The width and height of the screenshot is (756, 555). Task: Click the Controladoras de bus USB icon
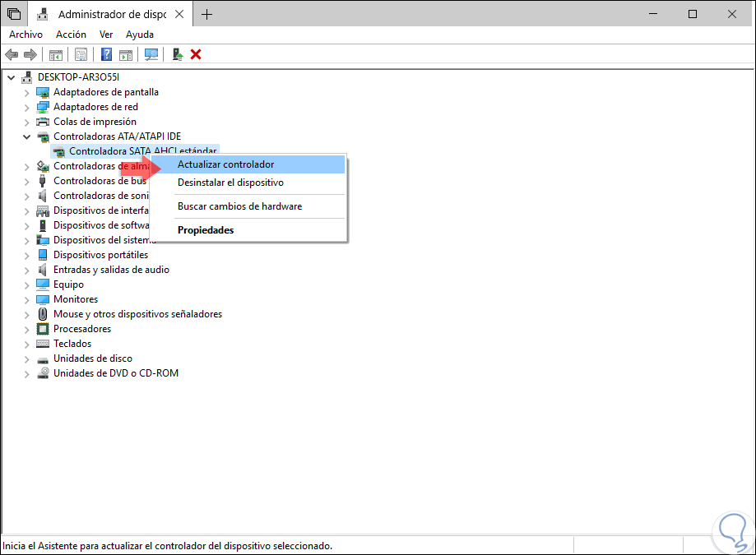(x=43, y=181)
